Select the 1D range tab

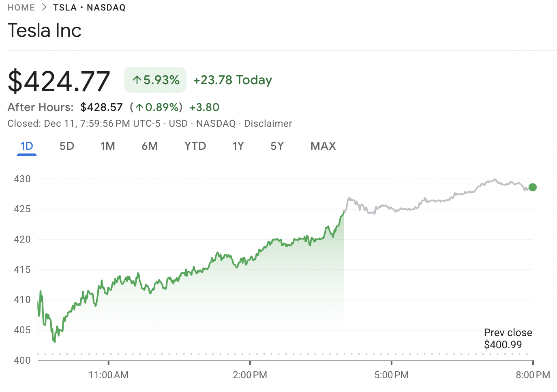(27, 146)
